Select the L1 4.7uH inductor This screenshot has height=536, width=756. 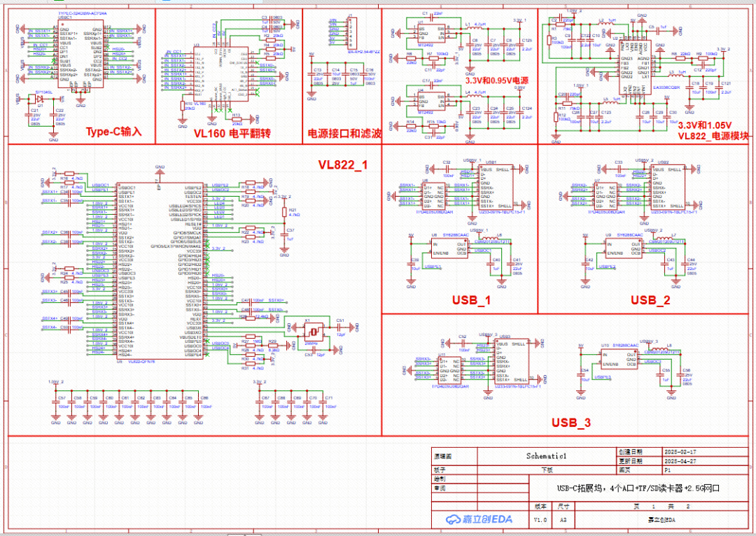[475, 27]
